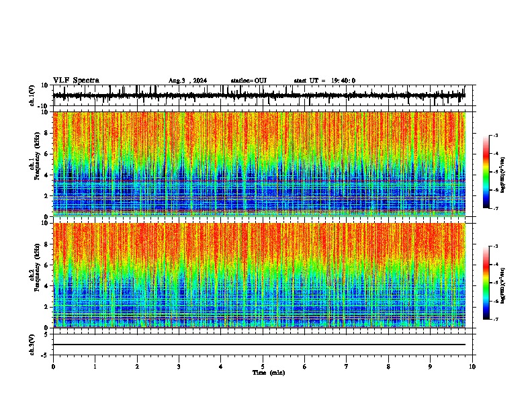
Task: Click time axis tick label "4"
Action: click(x=221, y=367)
